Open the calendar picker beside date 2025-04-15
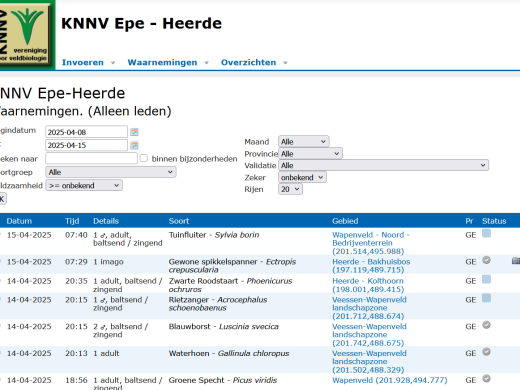Screen dimensions: 520x390 134,145
